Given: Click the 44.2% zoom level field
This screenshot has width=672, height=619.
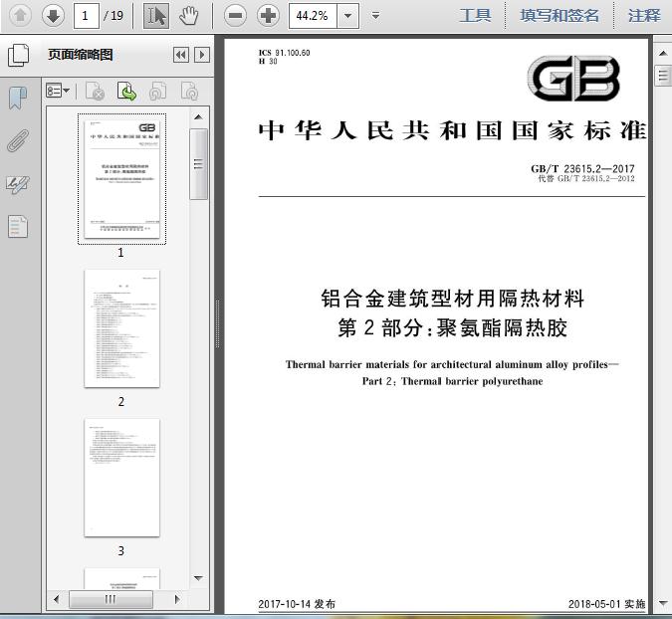Looking at the screenshot, I should pos(313,16).
